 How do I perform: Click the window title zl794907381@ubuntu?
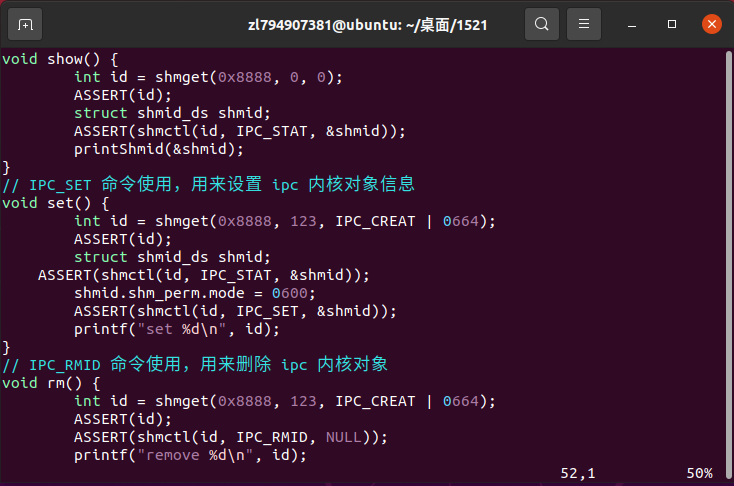(367, 25)
